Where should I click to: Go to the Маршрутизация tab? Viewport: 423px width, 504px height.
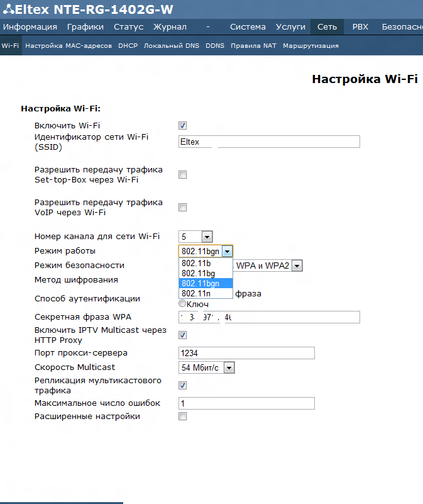click(310, 46)
